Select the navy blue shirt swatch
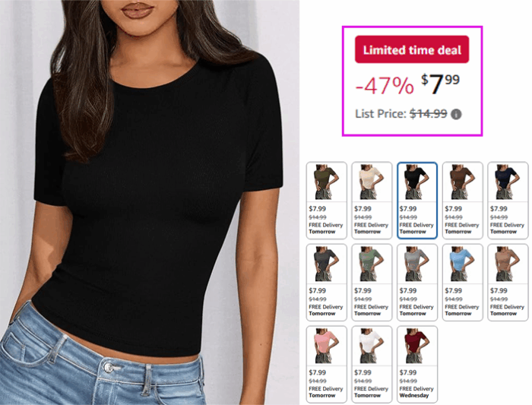 click(x=508, y=201)
